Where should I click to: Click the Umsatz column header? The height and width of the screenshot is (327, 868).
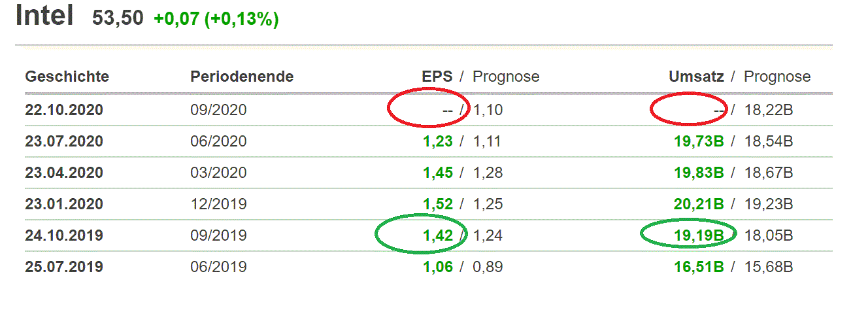(696, 77)
